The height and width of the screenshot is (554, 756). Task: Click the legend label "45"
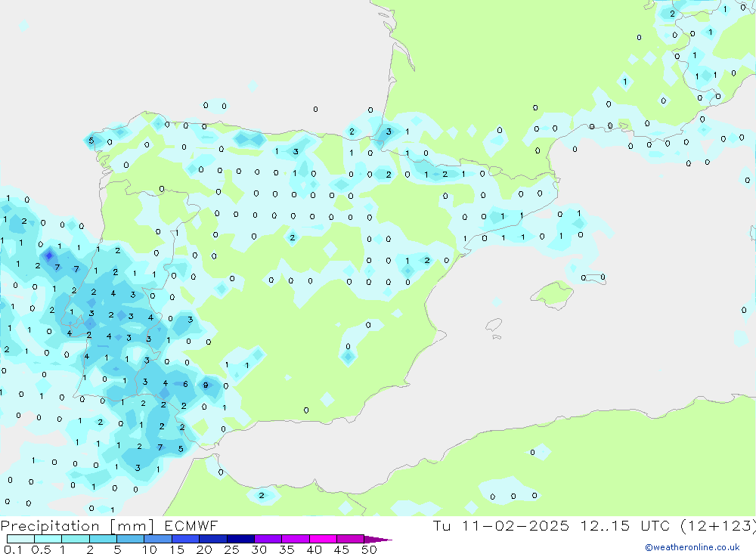tap(342, 549)
